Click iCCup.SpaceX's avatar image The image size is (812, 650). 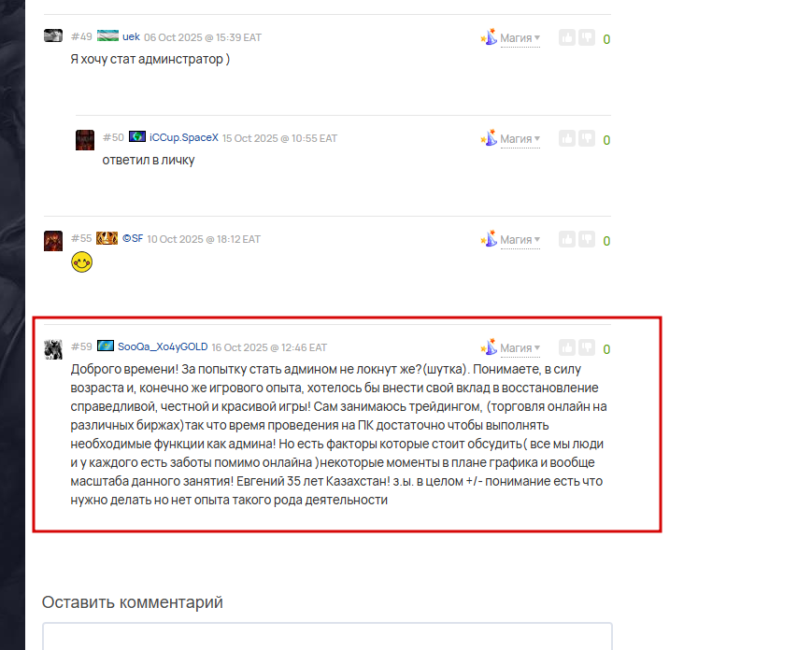coord(85,140)
